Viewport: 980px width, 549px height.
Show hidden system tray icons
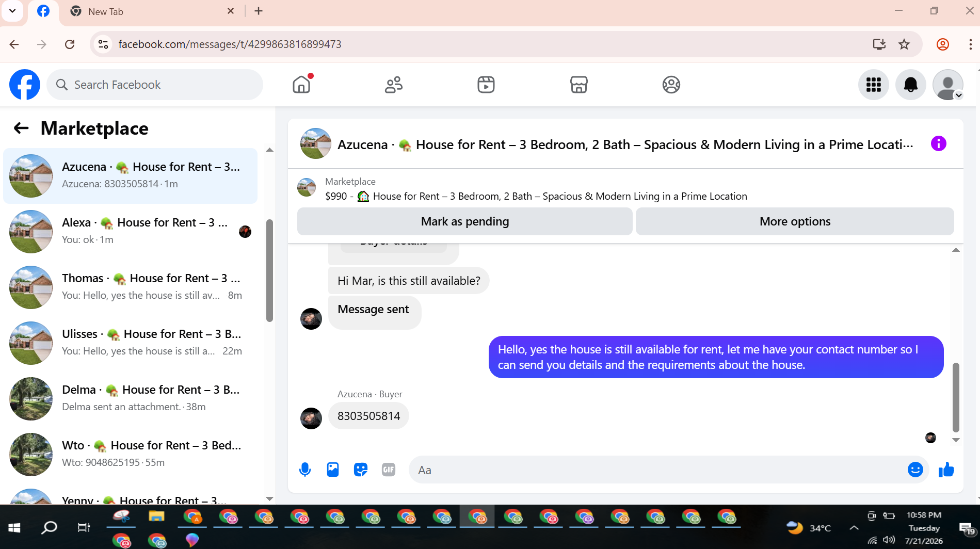pyautogui.click(x=854, y=527)
